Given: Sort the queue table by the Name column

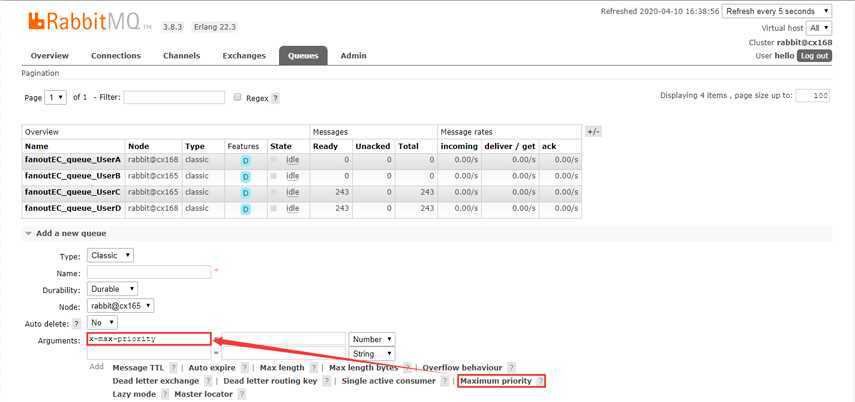Looking at the screenshot, I should [x=37, y=147].
